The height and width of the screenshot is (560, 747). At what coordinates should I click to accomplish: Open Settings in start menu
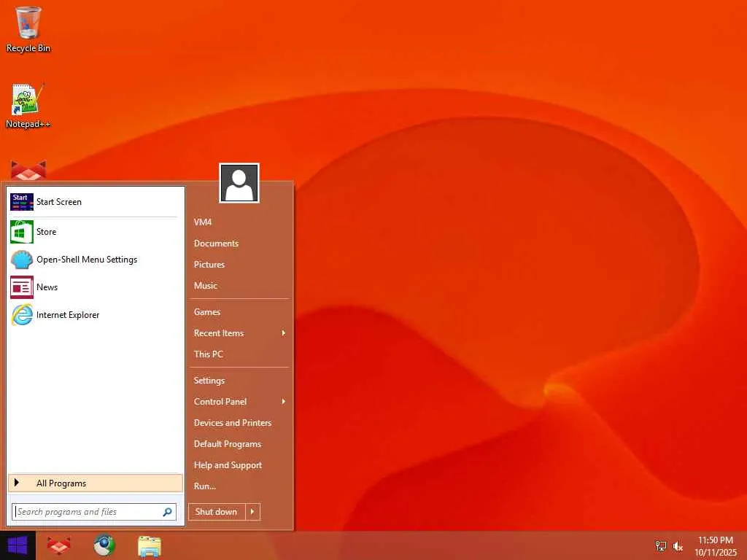(209, 381)
